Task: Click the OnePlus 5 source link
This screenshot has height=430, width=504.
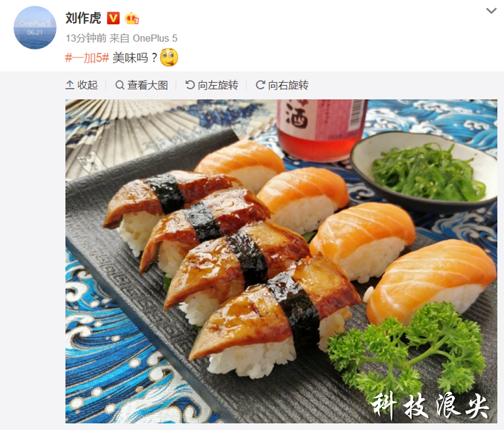Action: tap(155, 38)
